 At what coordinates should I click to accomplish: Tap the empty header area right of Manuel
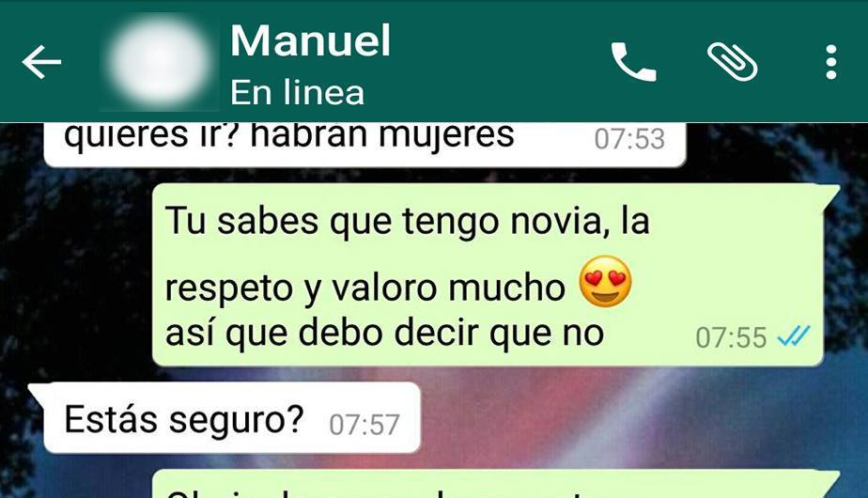[x=498, y=61]
